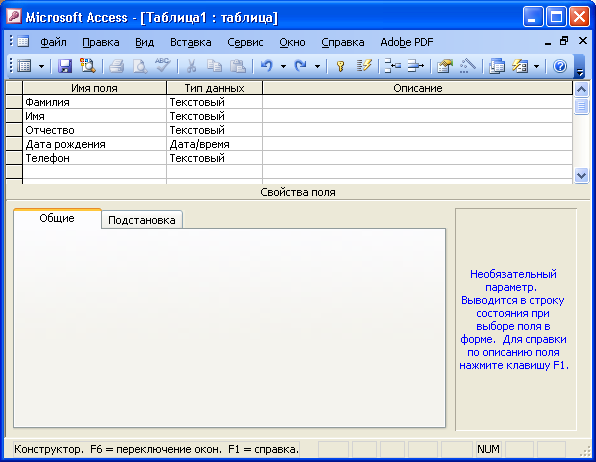596x462 pixels.
Task: Click the empty field name cell below Телефон
Action: pos(94,172)
